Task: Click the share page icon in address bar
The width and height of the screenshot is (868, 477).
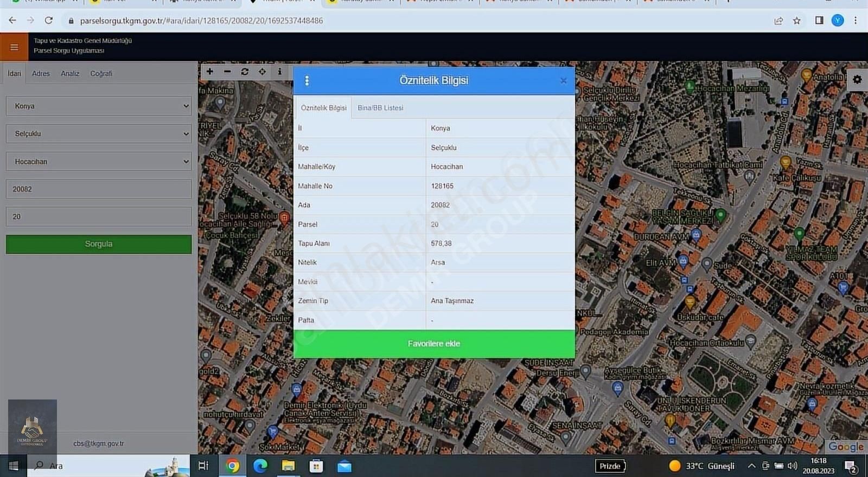Action: point(778,21)
